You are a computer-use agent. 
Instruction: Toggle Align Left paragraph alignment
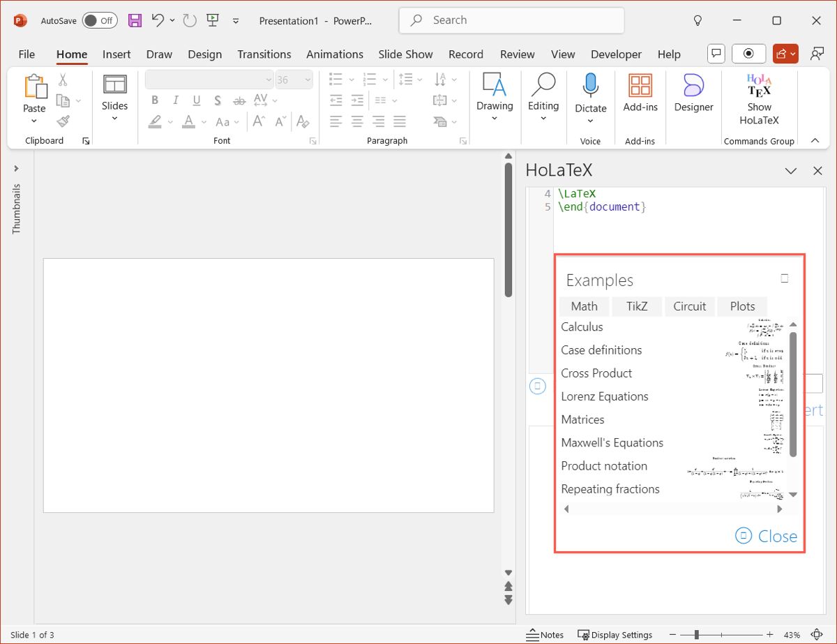coord(336,122)
